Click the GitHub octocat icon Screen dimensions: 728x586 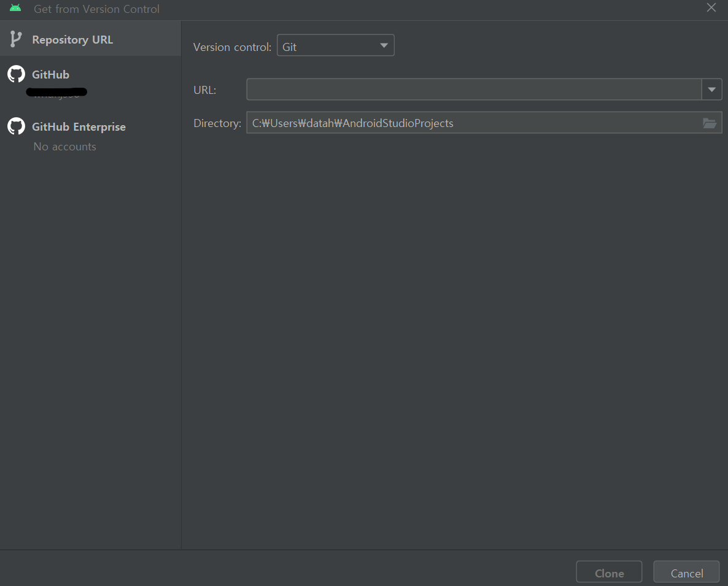click(16, 74)
